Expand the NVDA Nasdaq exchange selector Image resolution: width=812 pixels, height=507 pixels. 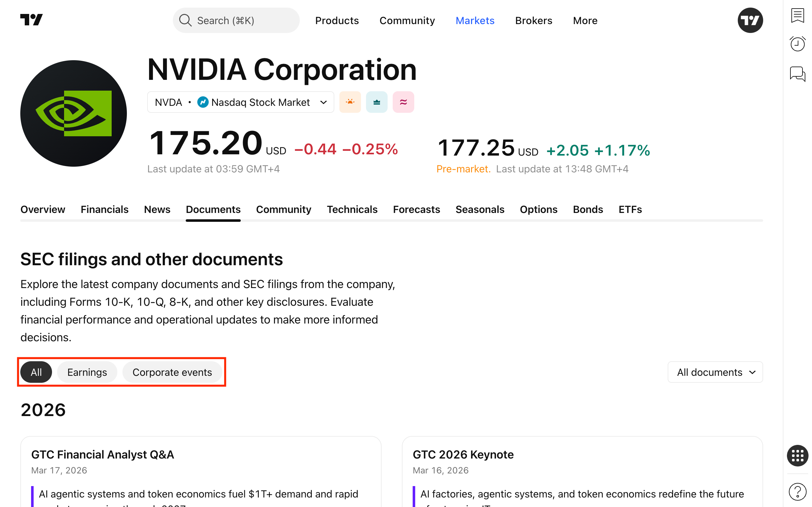point(240,102)
